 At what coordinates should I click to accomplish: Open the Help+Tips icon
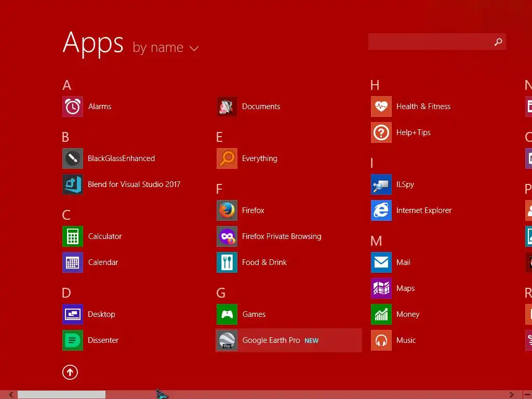point(381,132)
